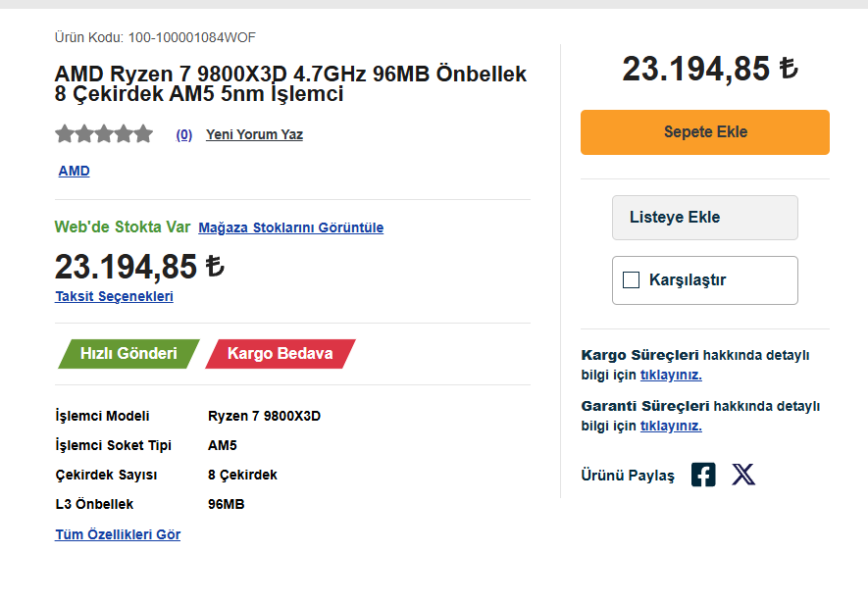The image size is (868, 604).
Task: Share product on X icon
Action: (743, 475)
